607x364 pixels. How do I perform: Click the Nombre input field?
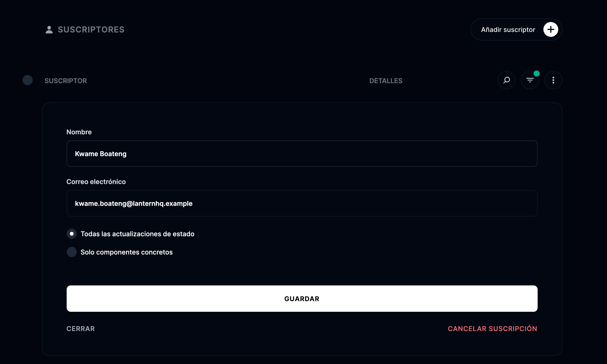pos(302,154)
